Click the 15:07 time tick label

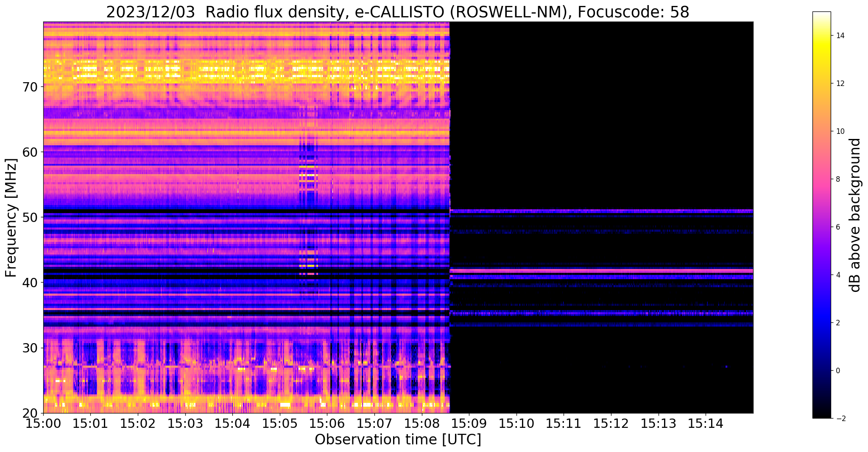tap(374, 423)
